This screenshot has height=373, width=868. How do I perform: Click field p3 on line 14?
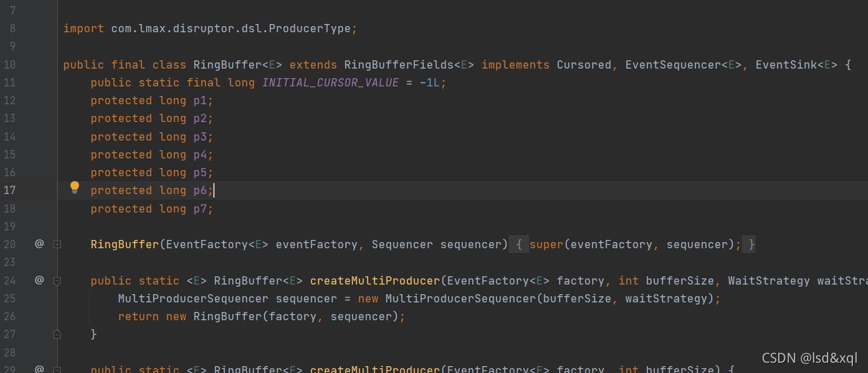tap(200, 136)
